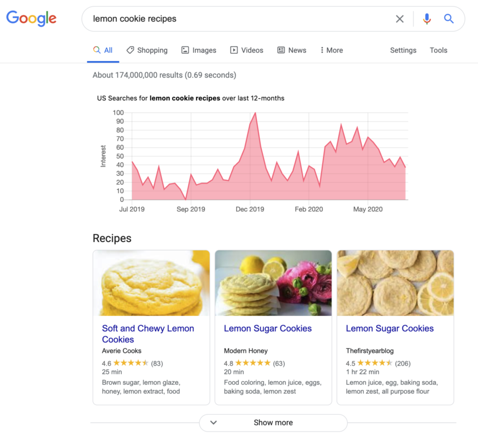Select the All results tab
Screen dimensions: 478x448
[103, 50]
